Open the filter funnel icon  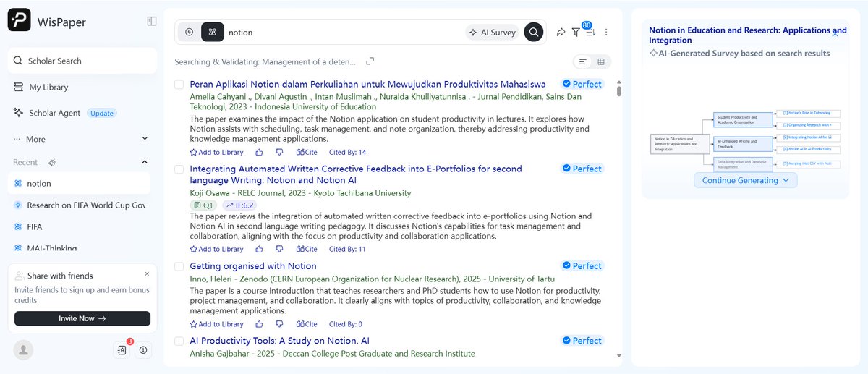[576, 33]
